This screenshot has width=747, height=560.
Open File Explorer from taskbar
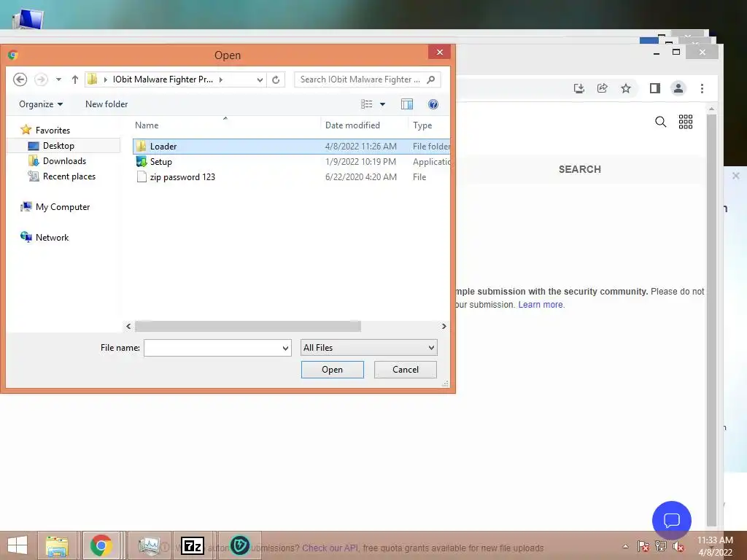point(57,545)
